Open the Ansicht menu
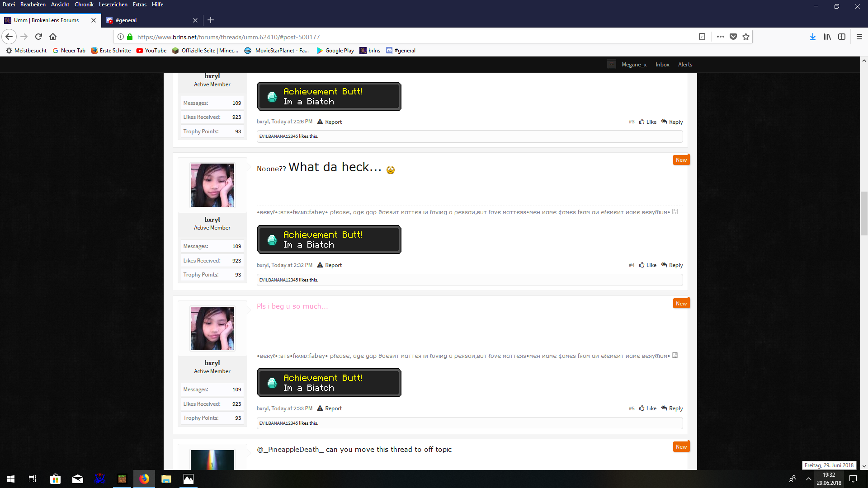868x488 pixels. click(60, 5)
